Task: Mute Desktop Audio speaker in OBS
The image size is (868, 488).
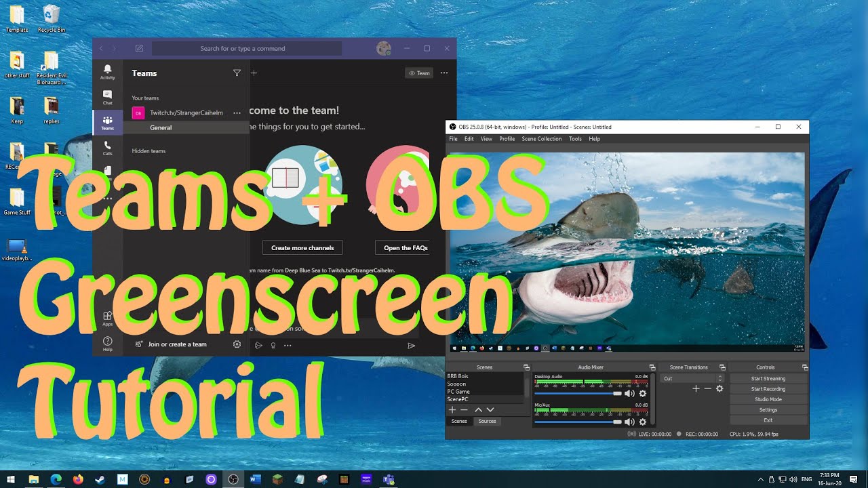Action: 629,393
